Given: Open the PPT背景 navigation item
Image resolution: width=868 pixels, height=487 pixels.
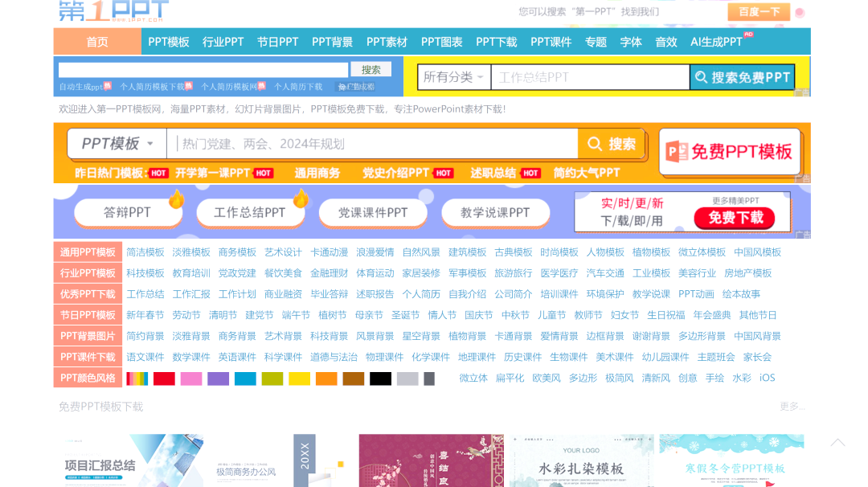Looking at the screenshot, I should pos(332,42).
